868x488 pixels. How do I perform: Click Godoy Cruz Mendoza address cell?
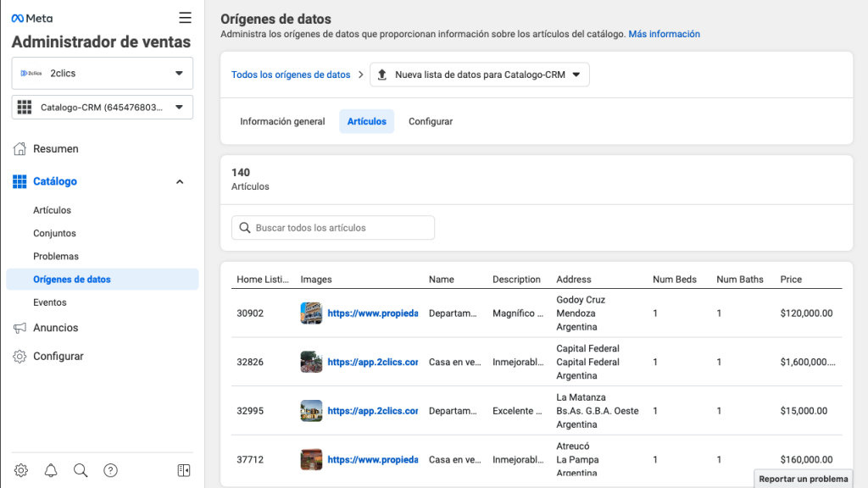coord(581,313)
